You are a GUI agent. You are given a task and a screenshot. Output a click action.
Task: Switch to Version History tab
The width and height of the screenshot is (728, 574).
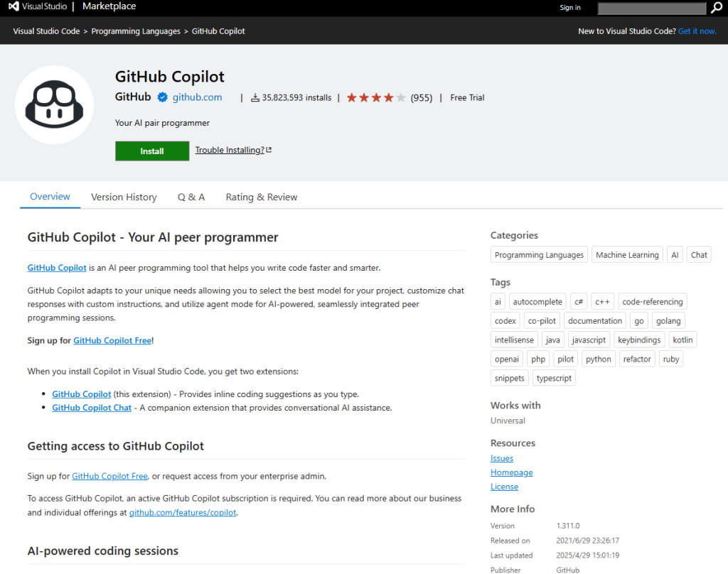coord(124,197)
